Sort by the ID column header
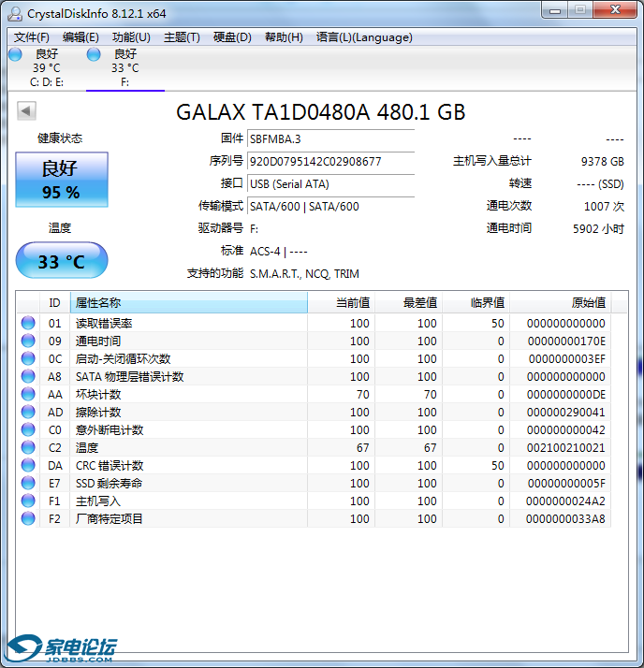This screenshot has width=644, height=668. pos(54,302)
